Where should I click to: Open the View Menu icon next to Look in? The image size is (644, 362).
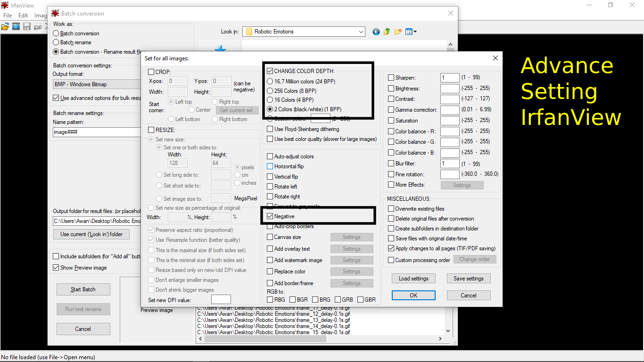pos(411,32)
